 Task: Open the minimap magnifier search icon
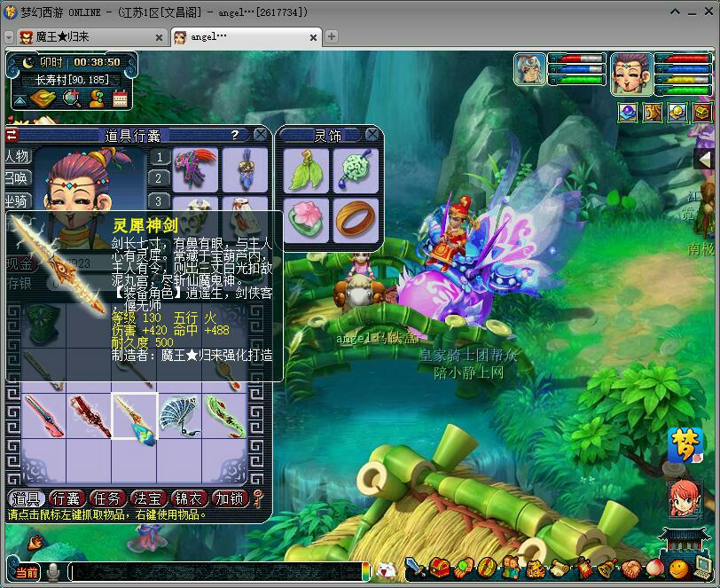tap(72, 98)
